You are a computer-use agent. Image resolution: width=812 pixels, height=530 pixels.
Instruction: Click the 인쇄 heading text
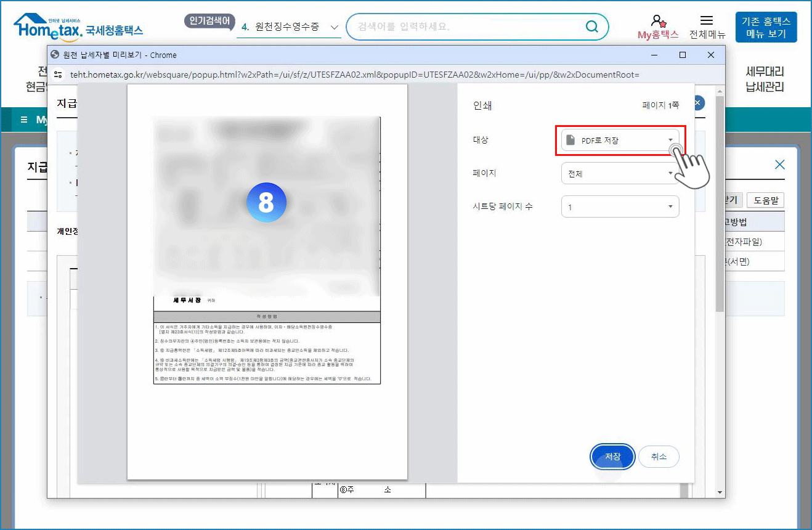pos(482,106)
